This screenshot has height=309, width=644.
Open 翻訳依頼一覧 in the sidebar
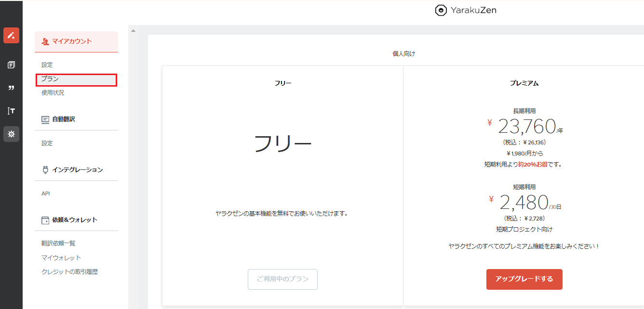click(x=58, y=243)
